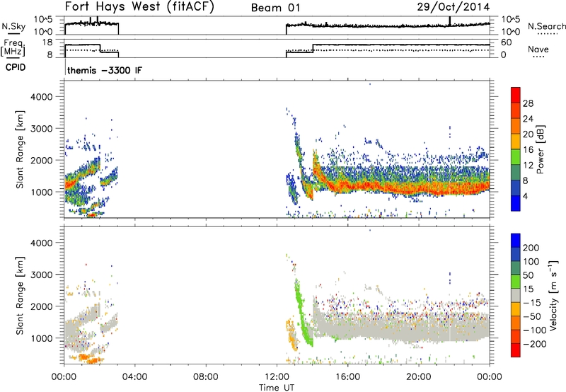The height and width of the screenshot is (392, 566).
Task: Click the 'themis -3300 IF' text
Action: [105, 70]
